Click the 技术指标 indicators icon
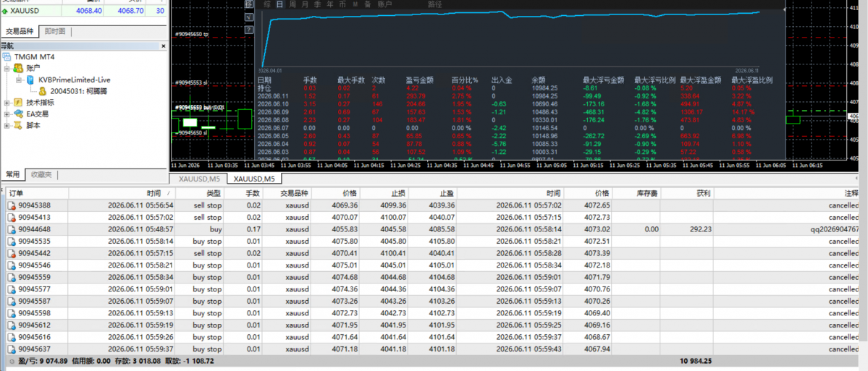 click(17, 103)
